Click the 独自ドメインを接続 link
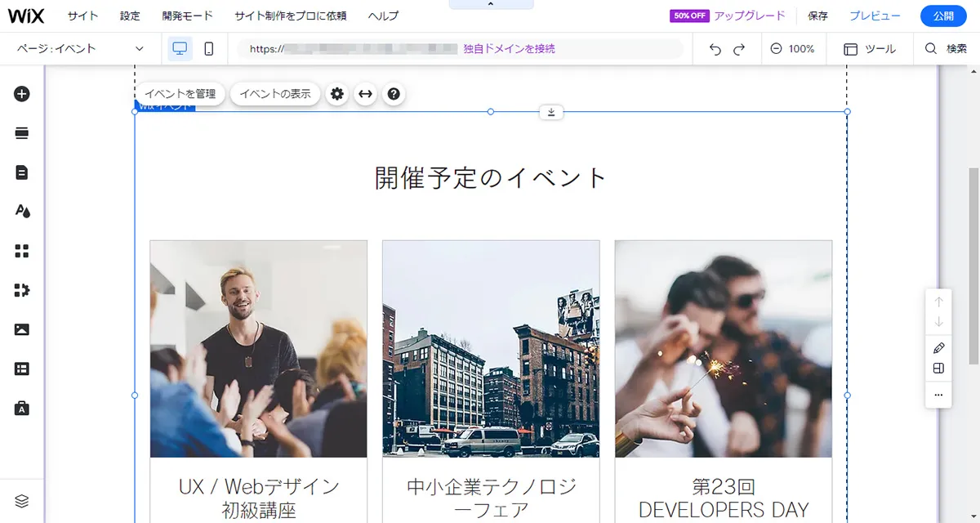 coord(509,49)
